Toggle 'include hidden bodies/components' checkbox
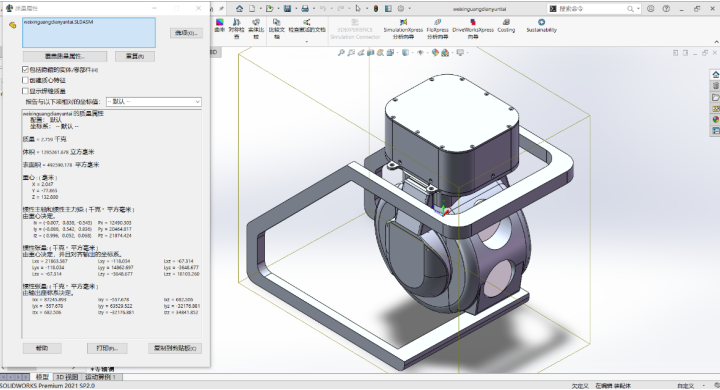This screenshot has height=390, width=720. pyautogui.click(x=25, y=69)
